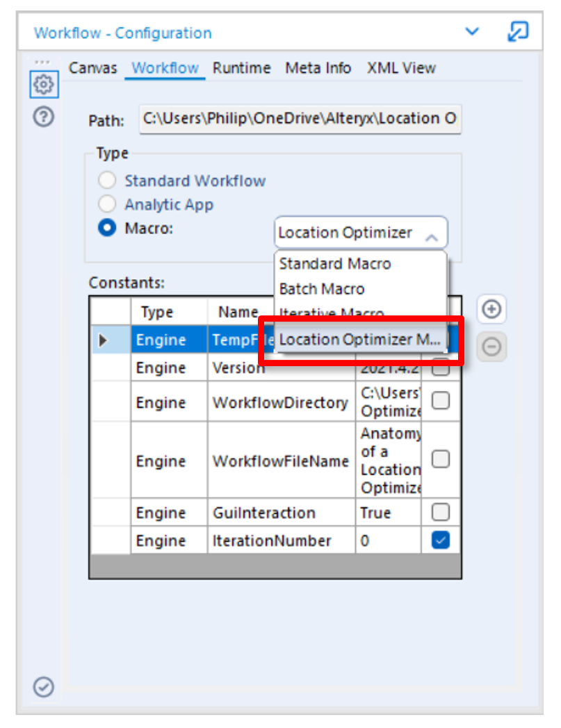Viewport: 561px width, 728px height.
Task: Click the row selector arrow for TempFile
Action: (x=104, y=340)
